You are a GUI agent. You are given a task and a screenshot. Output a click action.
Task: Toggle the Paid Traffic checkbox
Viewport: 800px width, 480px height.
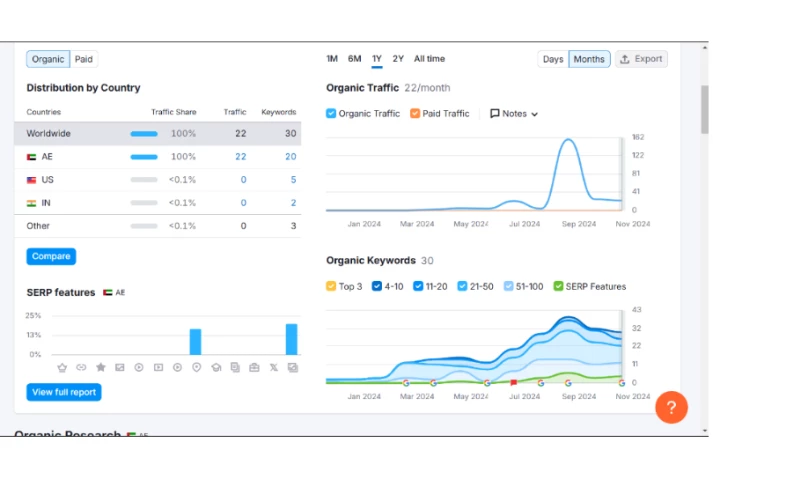(x=416, y=114)
